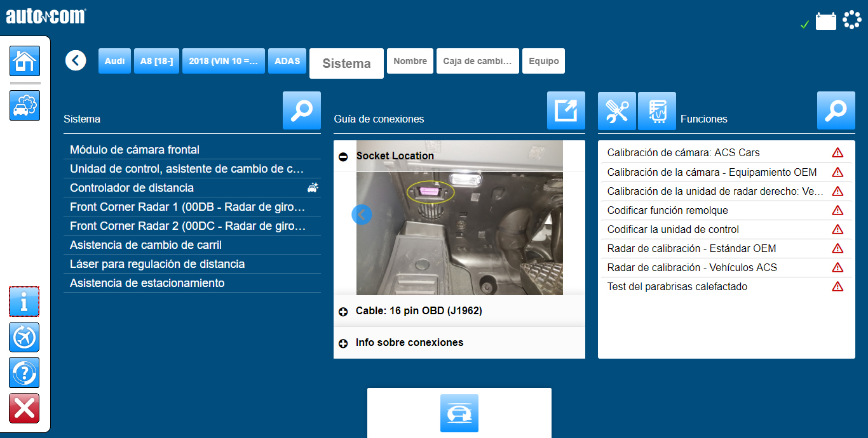Click warning triangle beside Codificar la unidad de control
The width and height of the screenshot is (868, 438).
pyautogui.click(x=837, y=229)
